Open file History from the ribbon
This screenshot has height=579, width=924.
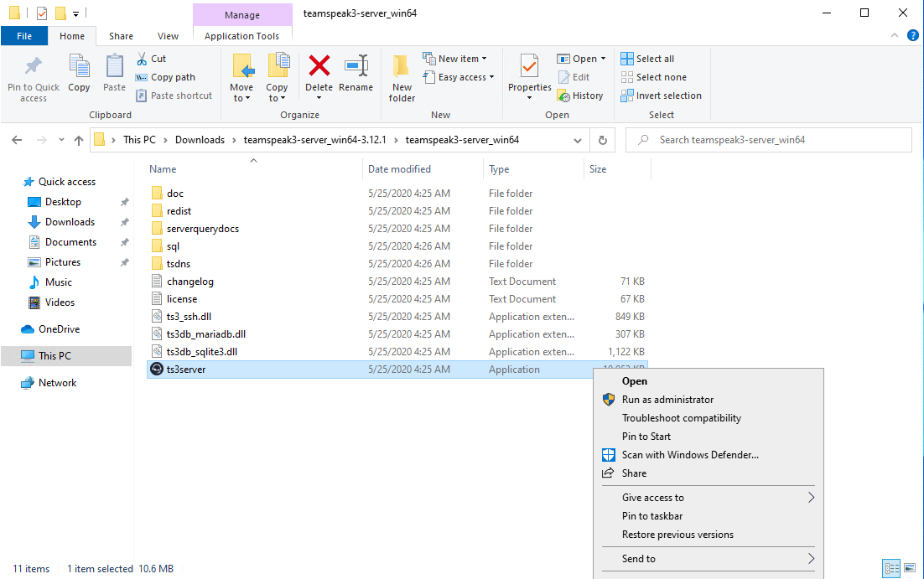tap(580, 96)
